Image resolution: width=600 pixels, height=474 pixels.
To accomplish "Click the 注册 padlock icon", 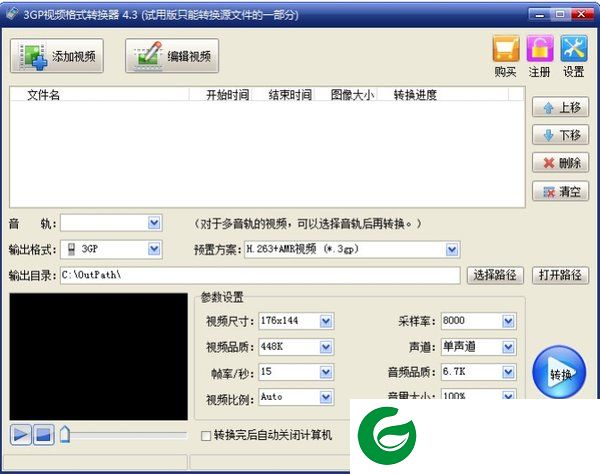I will coord(540,49).
